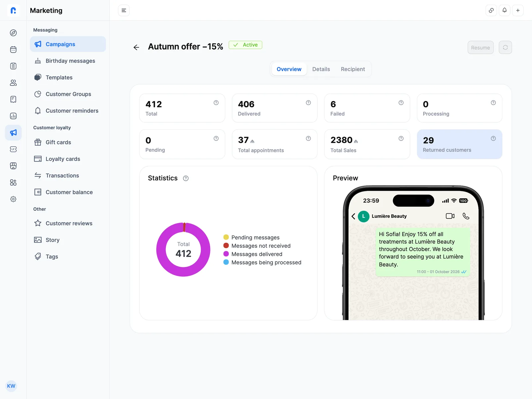Click the Messages delivered legend swatch

click(x=226, y=254)
